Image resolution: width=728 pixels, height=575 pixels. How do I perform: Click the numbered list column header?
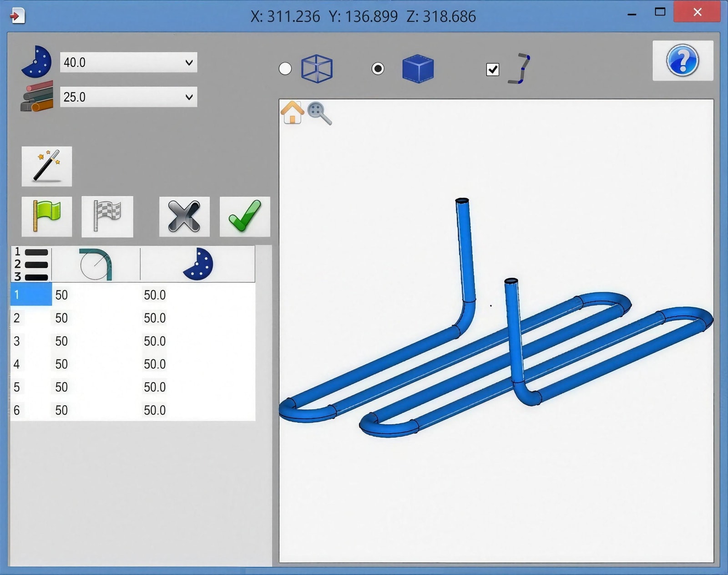click(31, 265)
